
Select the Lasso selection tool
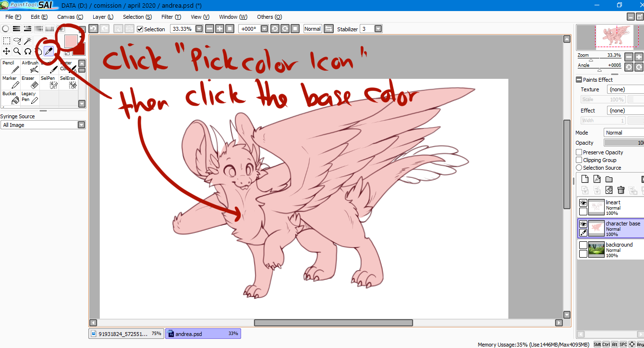pos(17,41)
